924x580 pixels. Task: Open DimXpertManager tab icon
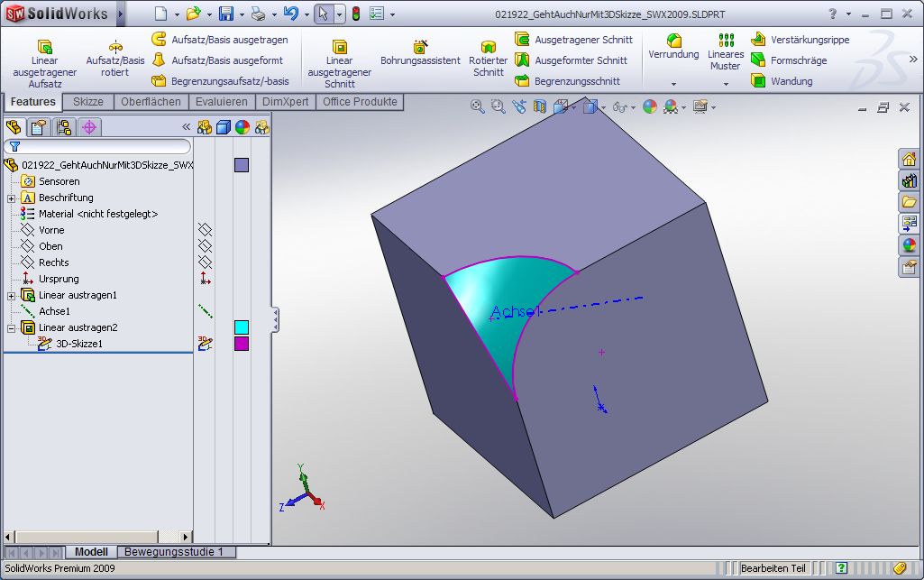click(89, 126)
